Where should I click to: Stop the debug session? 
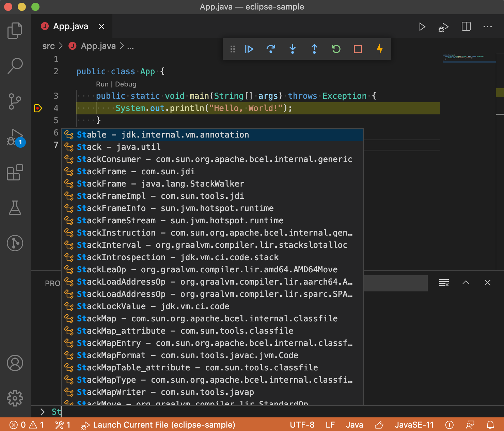358,49
